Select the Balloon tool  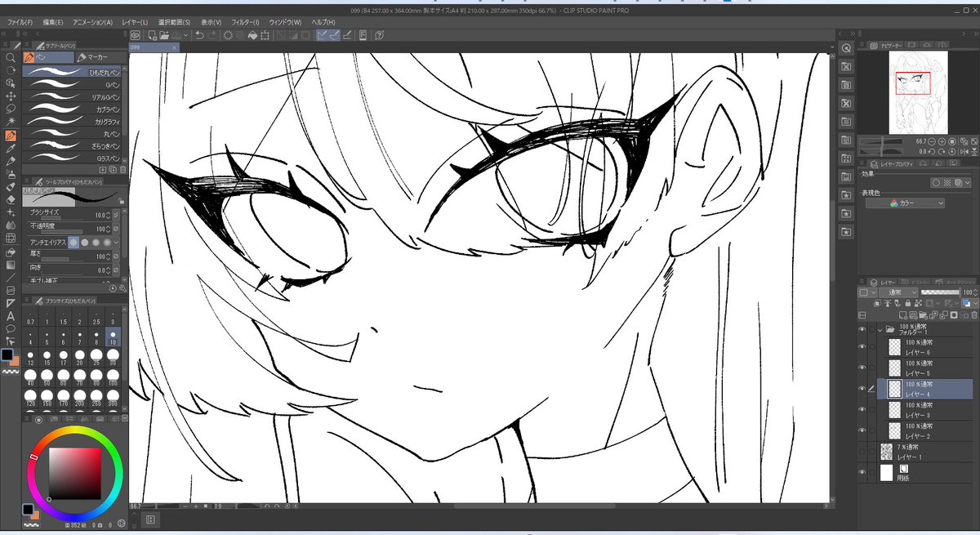coord(11,328)
